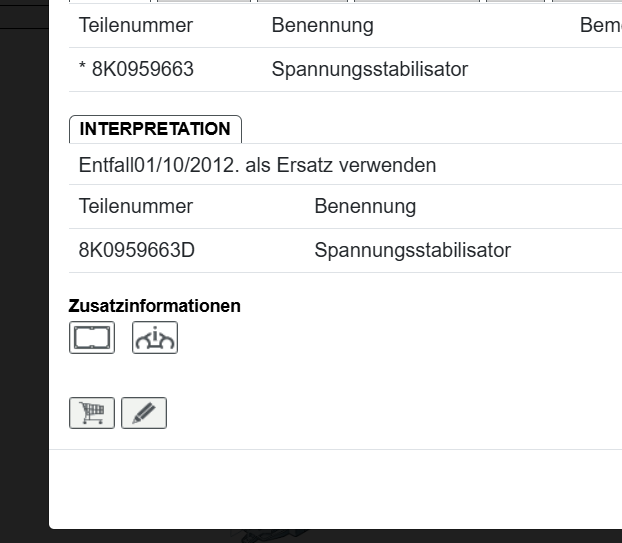The width and height of the screenshot is (622, 543).
Task: Click the Zusatzinformationen heading
Action: [x=155, y=306]
